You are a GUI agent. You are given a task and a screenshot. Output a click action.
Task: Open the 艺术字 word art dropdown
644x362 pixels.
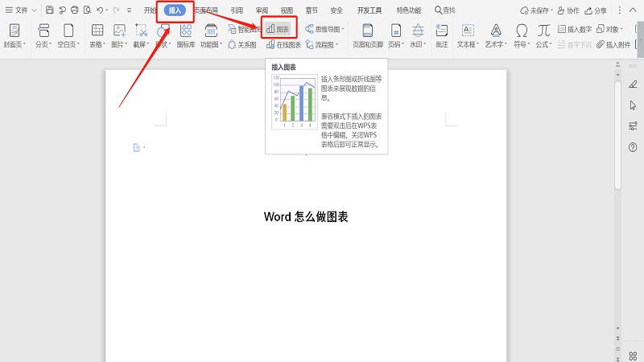(x=497, y=45)
